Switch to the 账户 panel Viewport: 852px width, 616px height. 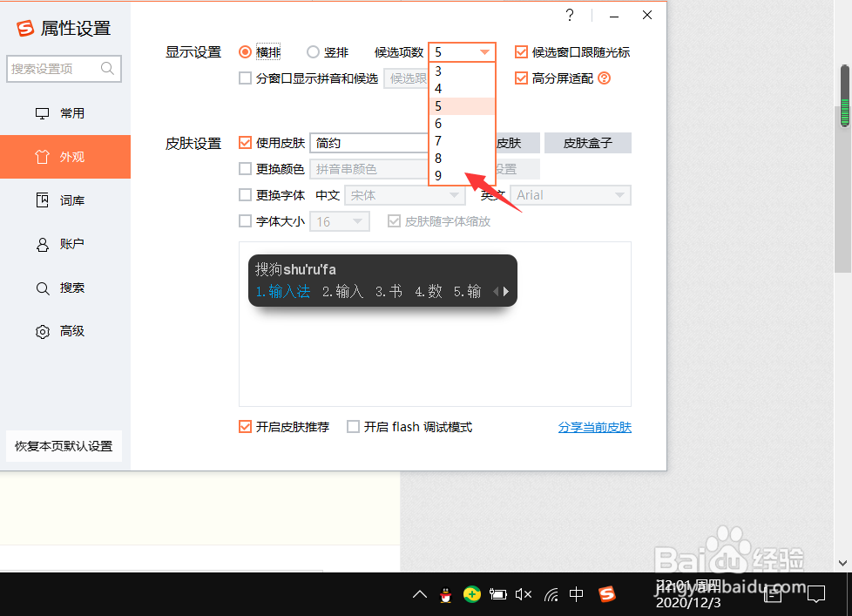[64, 244]
